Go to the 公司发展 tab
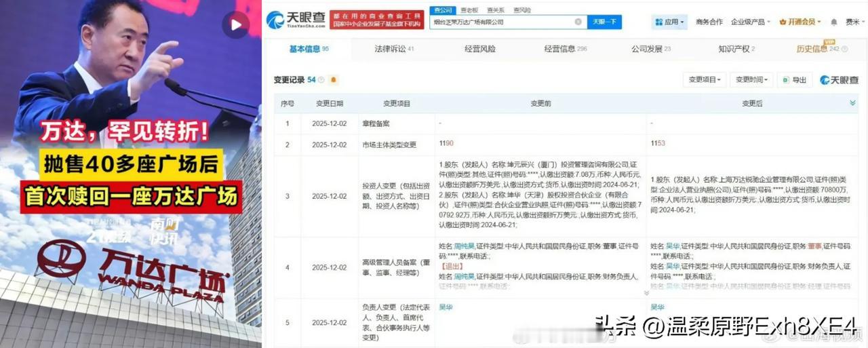The width and height of the screenshot is (868, 348). tap(651, 49)
